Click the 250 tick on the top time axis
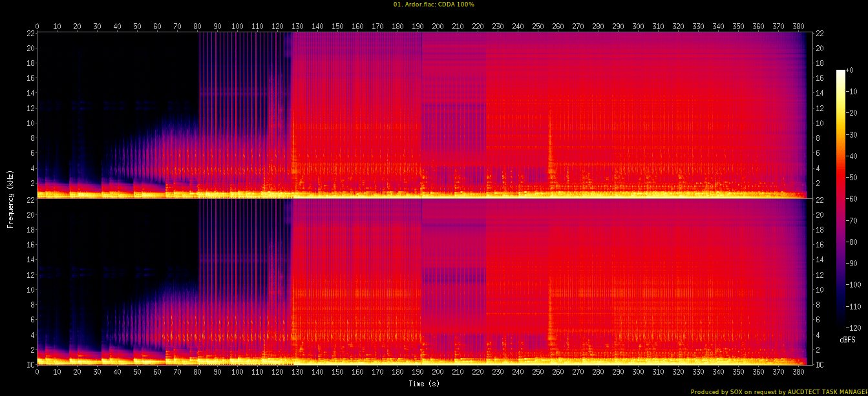868x396 pixels. 538,26
